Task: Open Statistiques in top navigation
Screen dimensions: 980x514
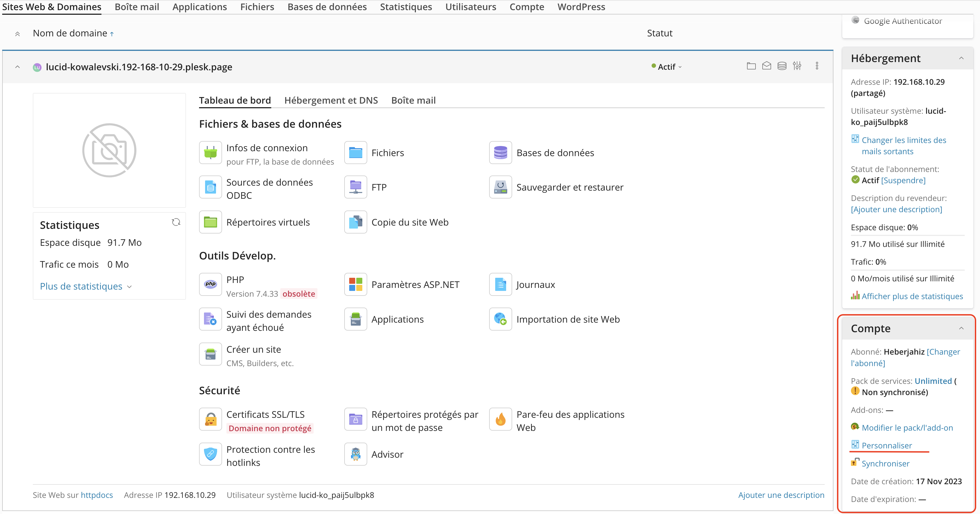Action: pyautogui.click(x=406, y=7)
